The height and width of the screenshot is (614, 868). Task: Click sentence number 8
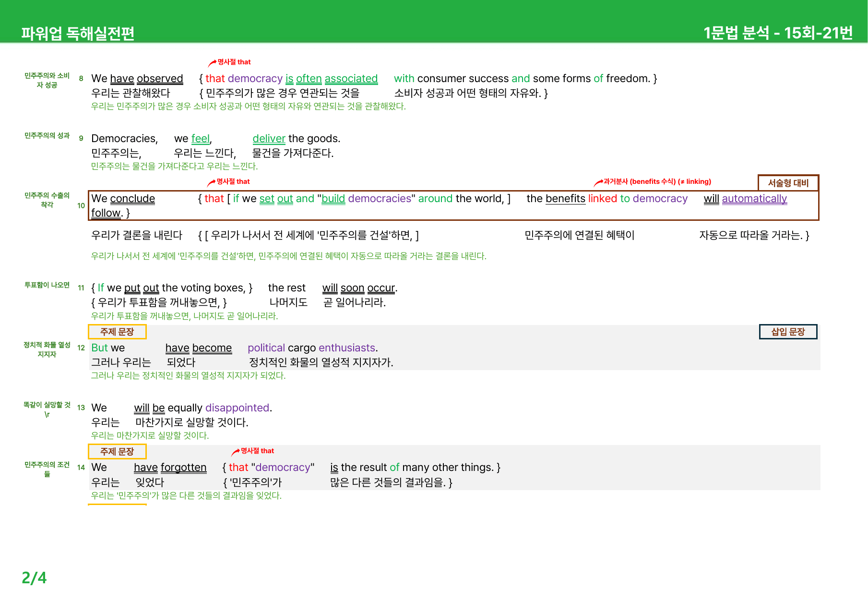tap(81, 79)
